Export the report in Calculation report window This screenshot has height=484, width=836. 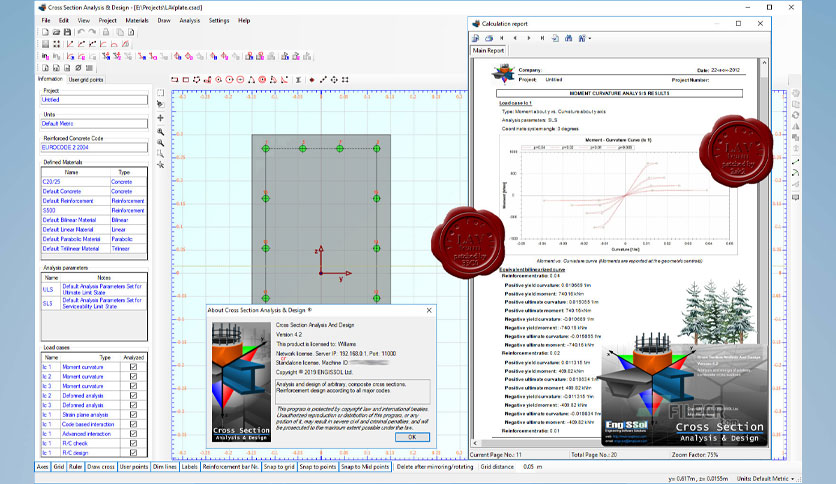click(x=476, y=38)
